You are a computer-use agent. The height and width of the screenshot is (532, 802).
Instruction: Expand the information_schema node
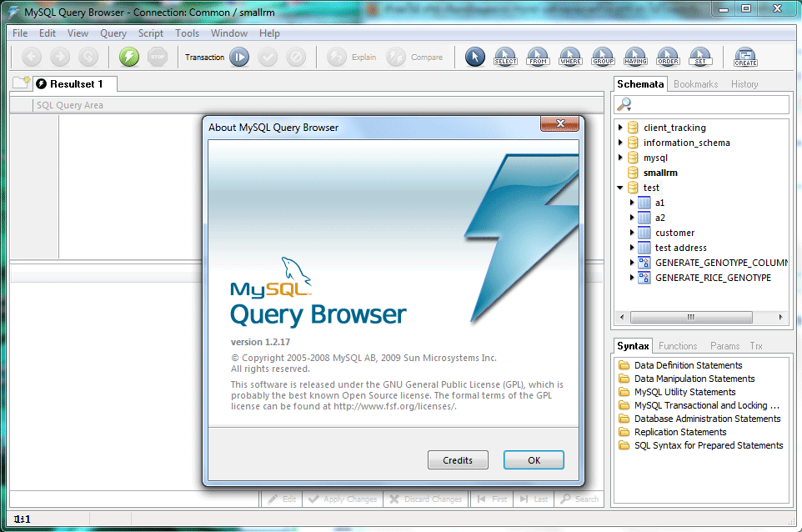[x=620, y=143]
